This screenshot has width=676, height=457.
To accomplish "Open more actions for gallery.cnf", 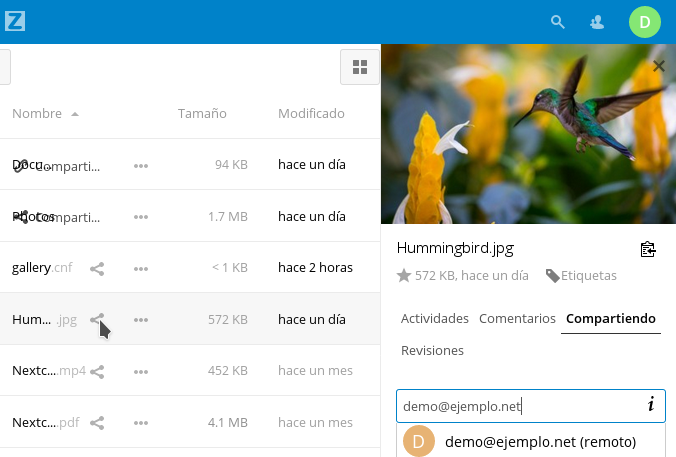I will pyautogui.click(x=141, y=269).
